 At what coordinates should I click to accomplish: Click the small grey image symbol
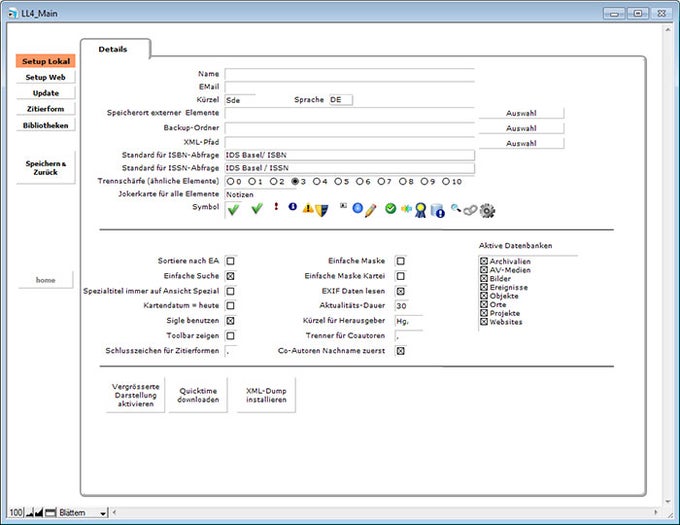[343, 205]
